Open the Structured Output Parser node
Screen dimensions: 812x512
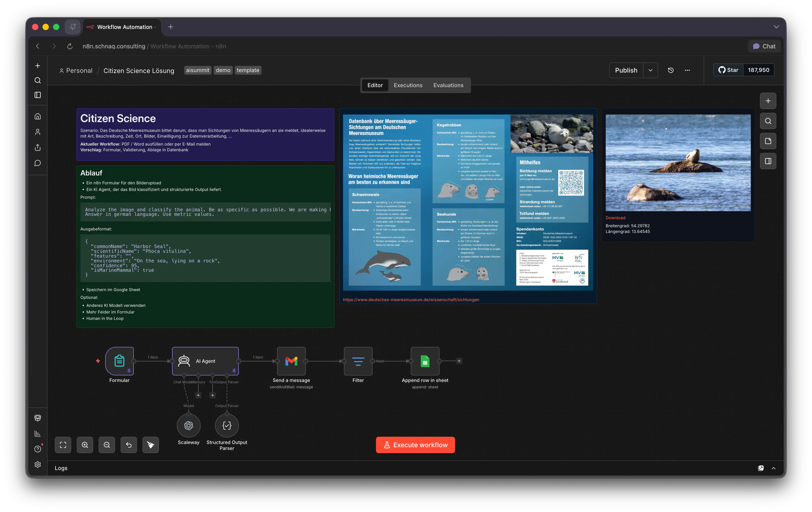coord(227,426)
